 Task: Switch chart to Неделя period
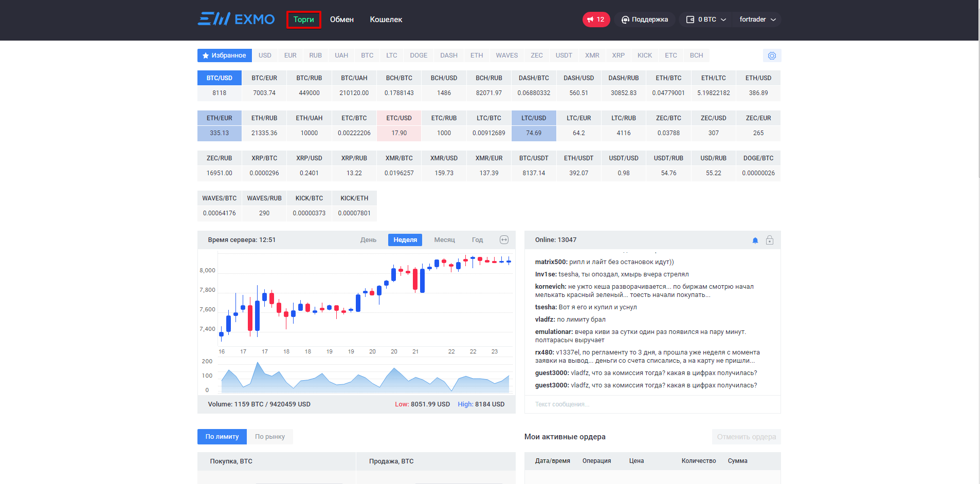point(405,240)
